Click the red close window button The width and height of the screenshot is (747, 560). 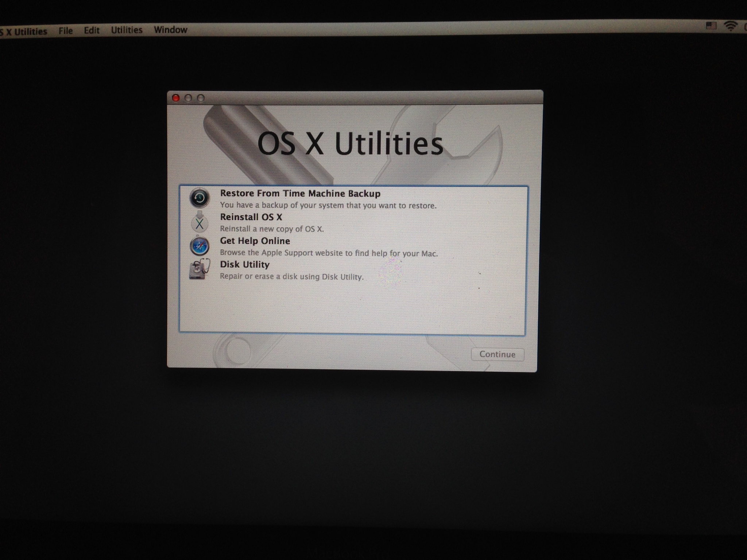point(176,98)
